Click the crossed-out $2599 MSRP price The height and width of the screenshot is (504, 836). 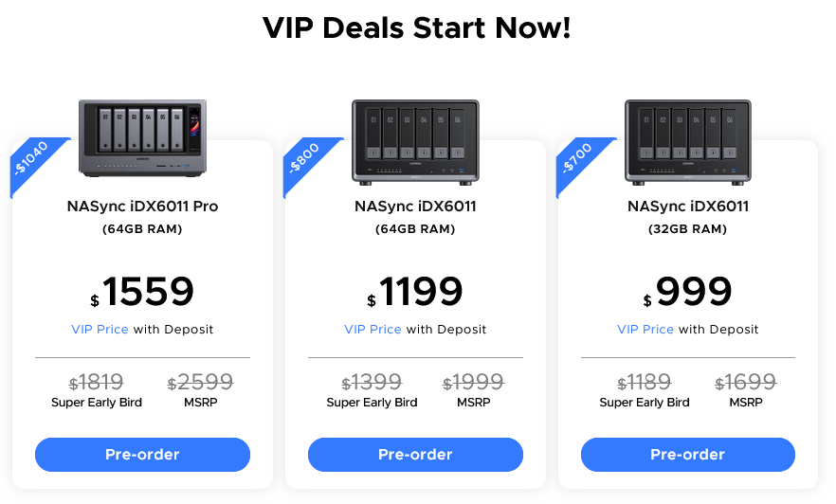click(201, 382)
